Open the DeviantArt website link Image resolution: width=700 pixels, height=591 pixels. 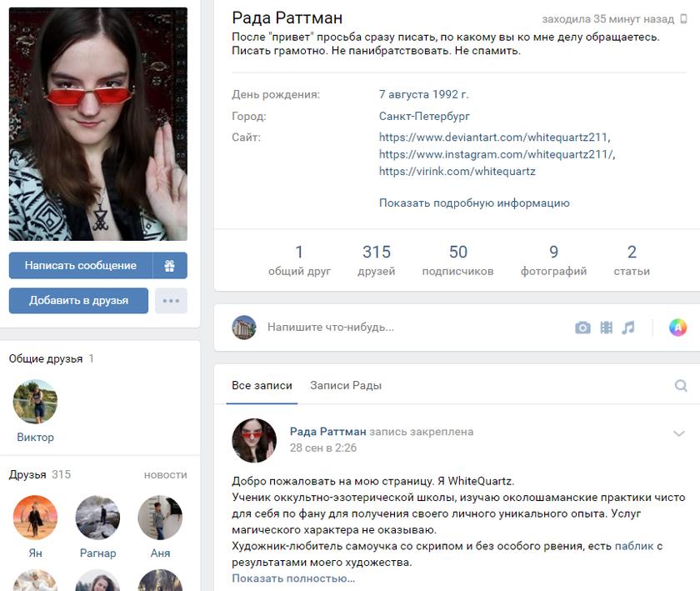[495, 138]
